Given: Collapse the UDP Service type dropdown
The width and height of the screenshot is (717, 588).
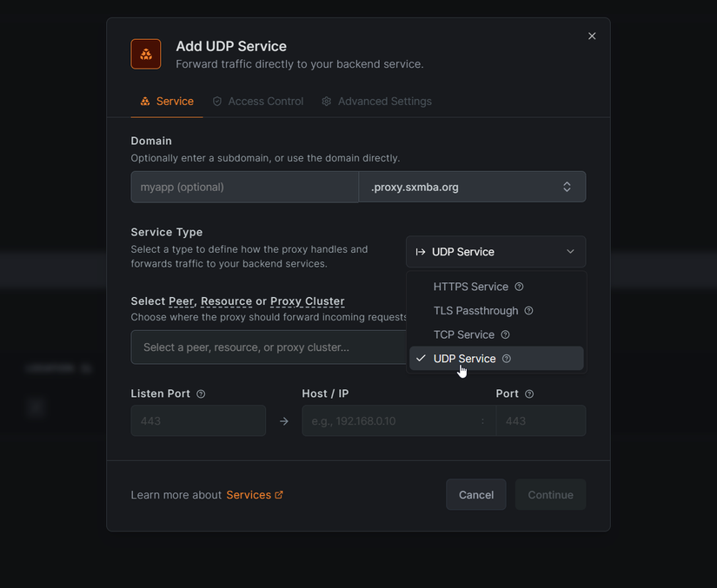Looking at the screenshot, I should coord(495,252).
